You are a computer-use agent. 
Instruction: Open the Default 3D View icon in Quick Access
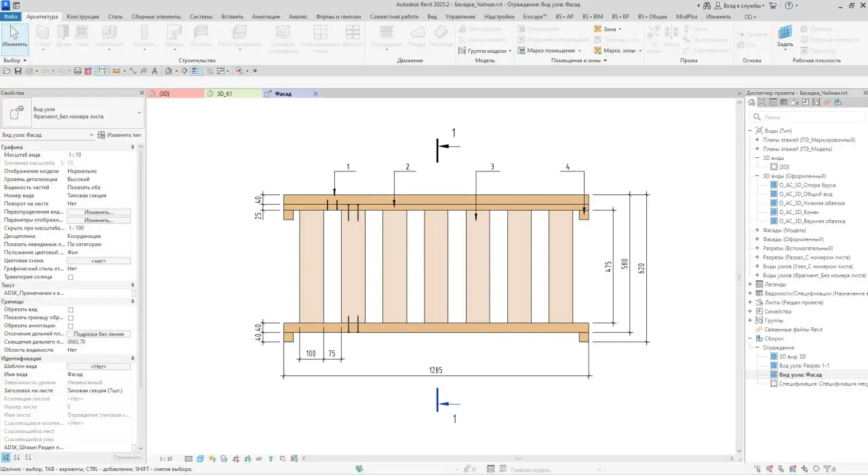168,70
